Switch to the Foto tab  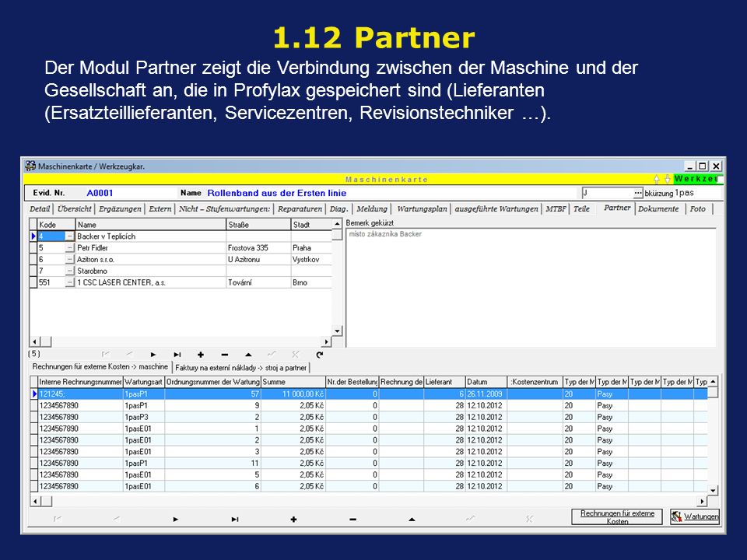click(697, 209)
